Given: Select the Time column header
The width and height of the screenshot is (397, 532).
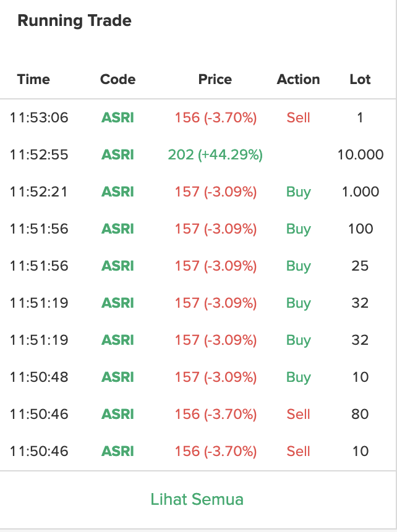Looking at the screenshot, I should 33,79.
